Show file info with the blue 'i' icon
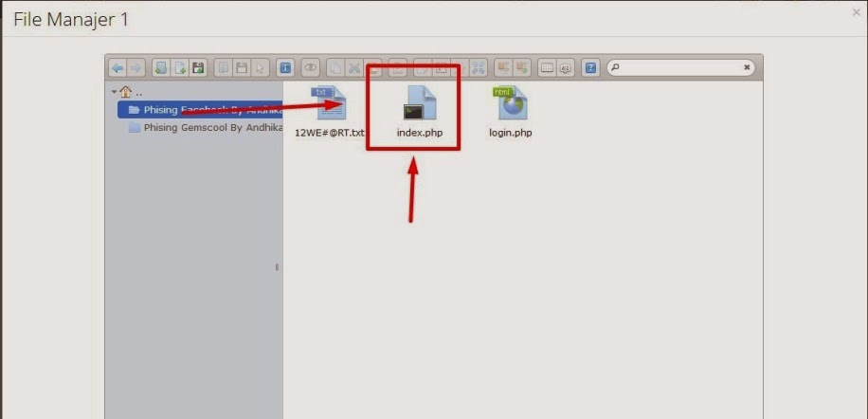This screenshot has height=419, width=868. (285, 68)
